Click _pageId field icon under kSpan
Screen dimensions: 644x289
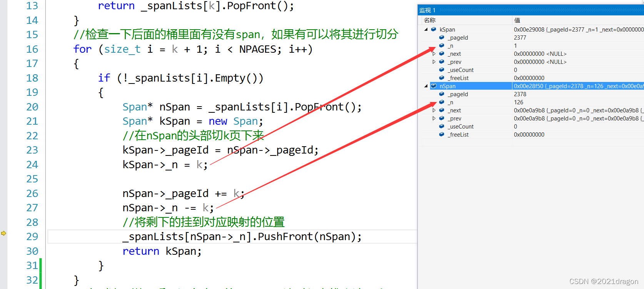click(x=442, y=37)
